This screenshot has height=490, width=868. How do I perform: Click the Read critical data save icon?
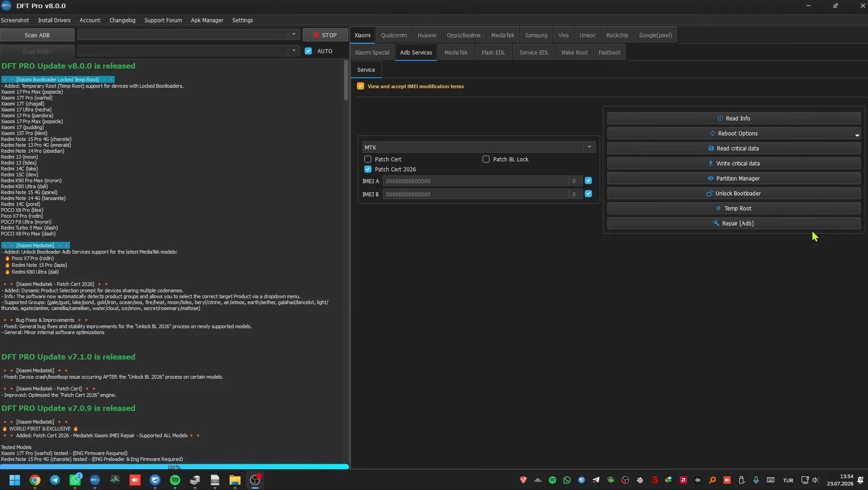tap(711, 148)
